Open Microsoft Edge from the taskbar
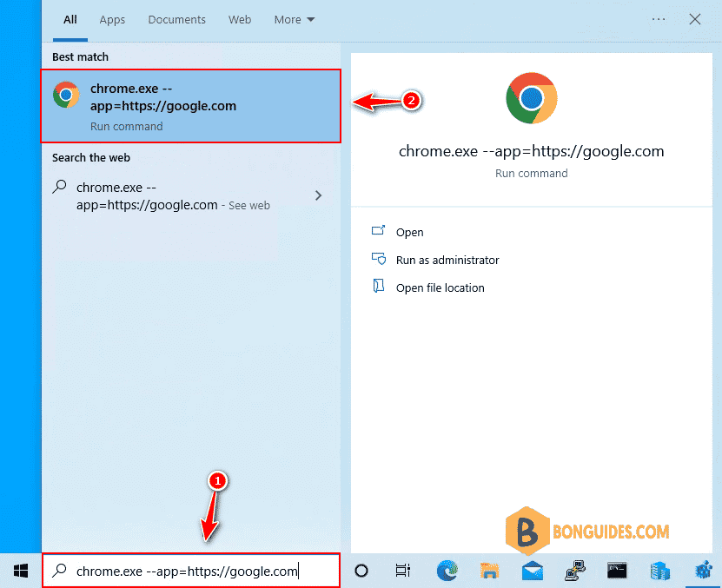Image resolution: width=722 pixels, height=588 pixels. (x=447, y=571)
